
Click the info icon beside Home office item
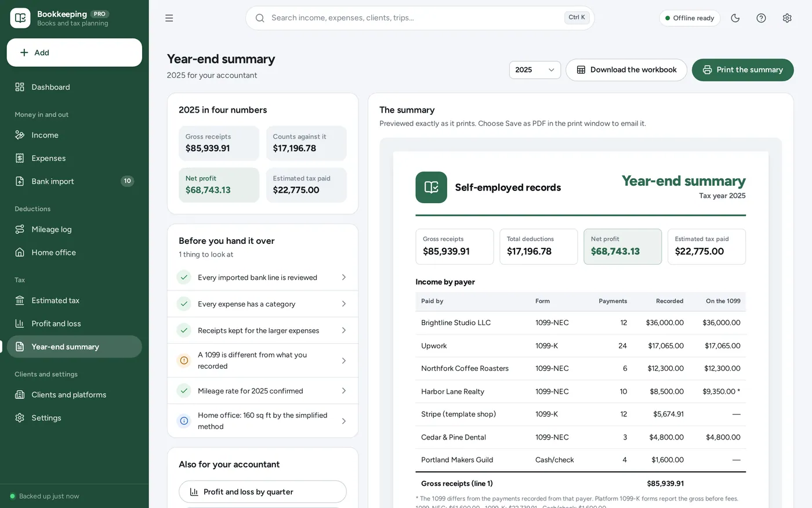click(184, 421)
